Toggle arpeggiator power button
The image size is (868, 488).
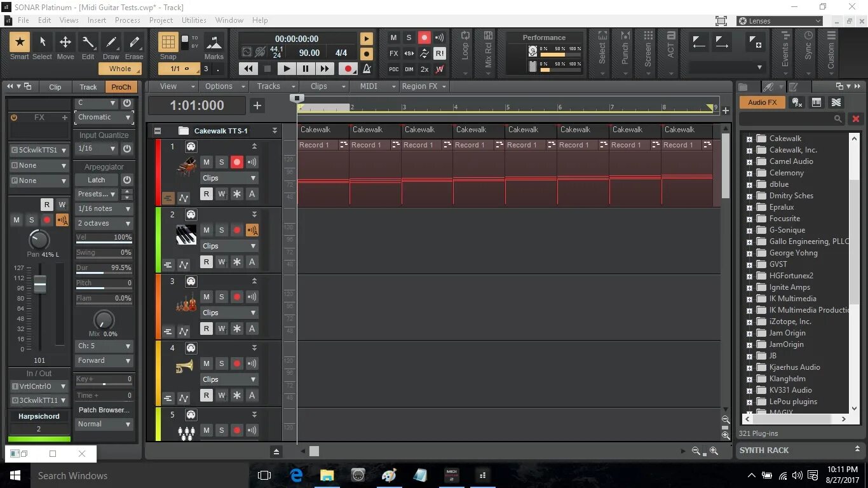coord(127,180)
